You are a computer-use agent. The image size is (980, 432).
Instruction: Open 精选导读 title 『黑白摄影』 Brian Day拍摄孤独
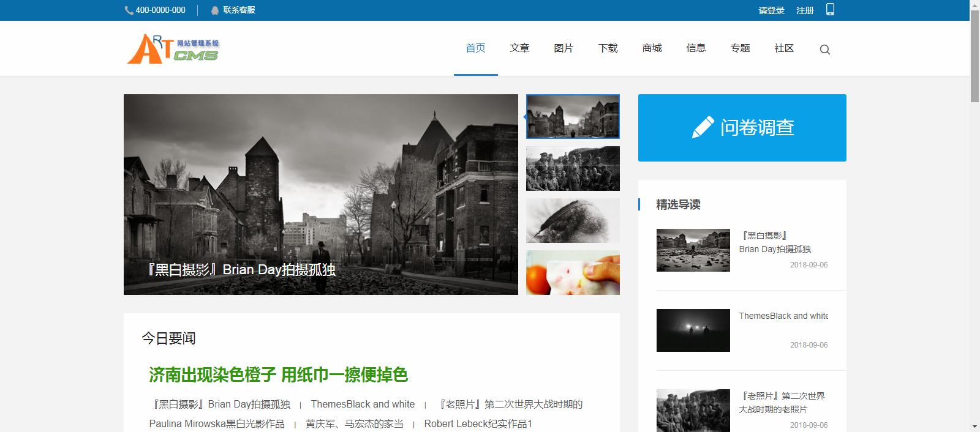pyautogui.click(x=775, y=242)
